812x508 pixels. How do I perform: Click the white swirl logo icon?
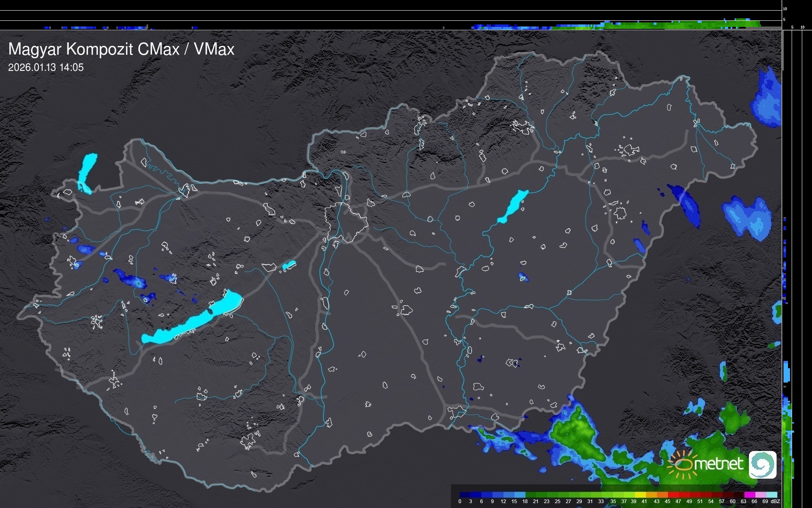tap(762, 464)
